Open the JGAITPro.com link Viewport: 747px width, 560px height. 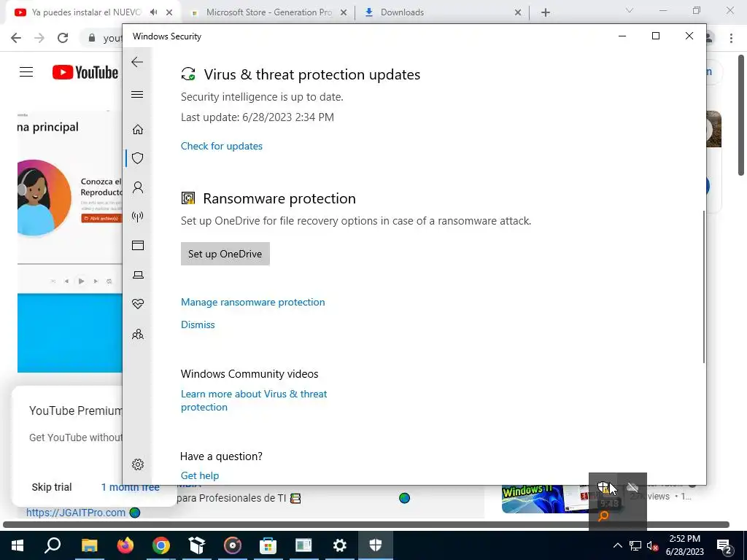tap(76, 513)
